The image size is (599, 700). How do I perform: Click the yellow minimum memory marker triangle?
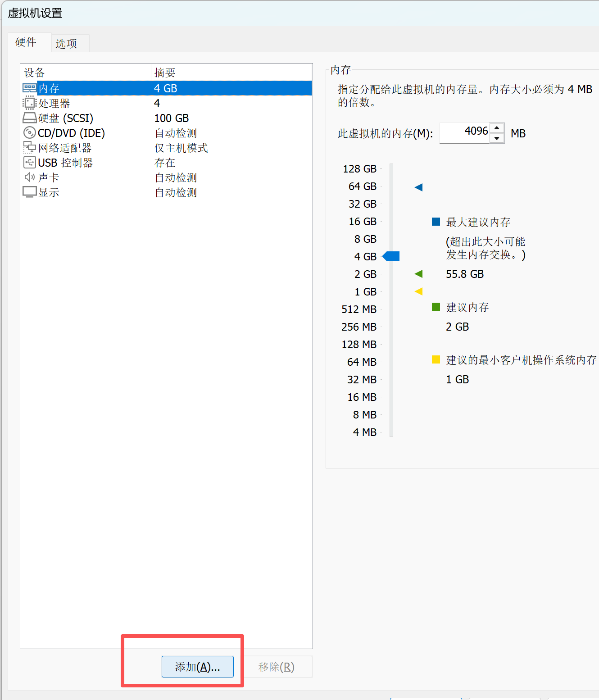[418, 291]
